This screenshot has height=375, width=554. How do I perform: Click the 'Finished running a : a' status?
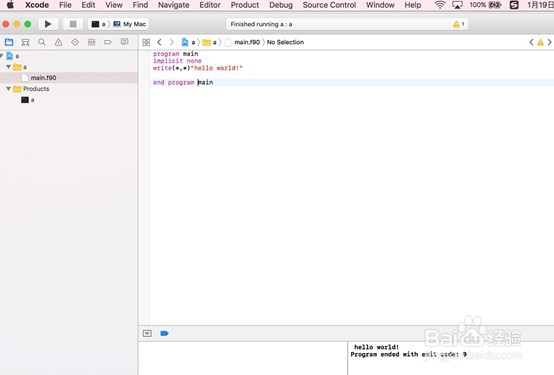[261, 24]
